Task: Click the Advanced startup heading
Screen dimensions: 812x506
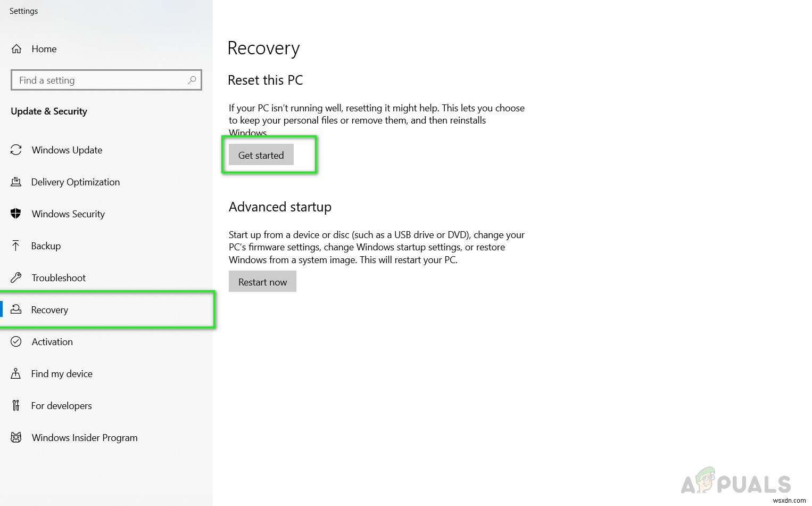Action: [280, 207]
